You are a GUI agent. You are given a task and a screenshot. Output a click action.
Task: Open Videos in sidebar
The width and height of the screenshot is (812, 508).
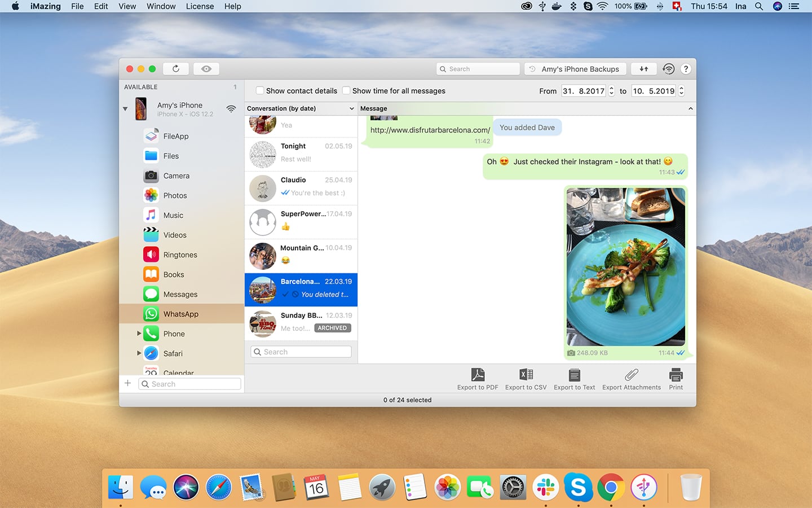point(182,235)
